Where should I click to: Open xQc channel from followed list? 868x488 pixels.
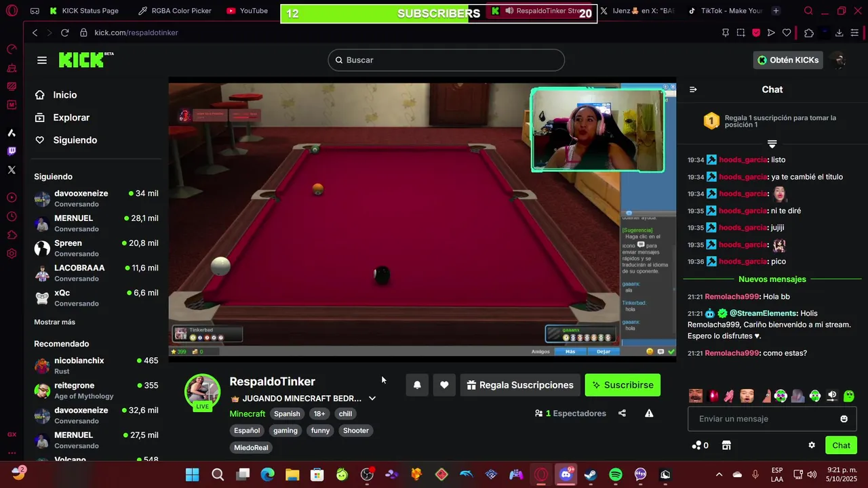[96, 298]
